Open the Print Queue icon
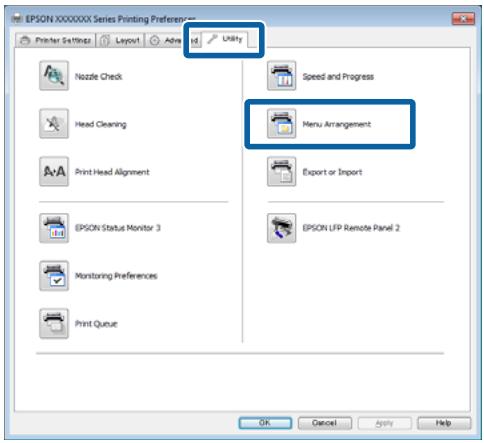The image size is (484, 443). pos(54,323)
